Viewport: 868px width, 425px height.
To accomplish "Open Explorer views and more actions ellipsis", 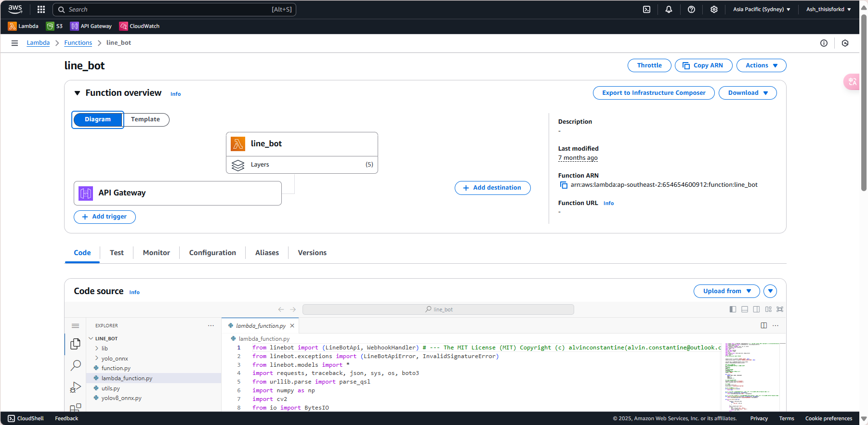I will 211,326.
